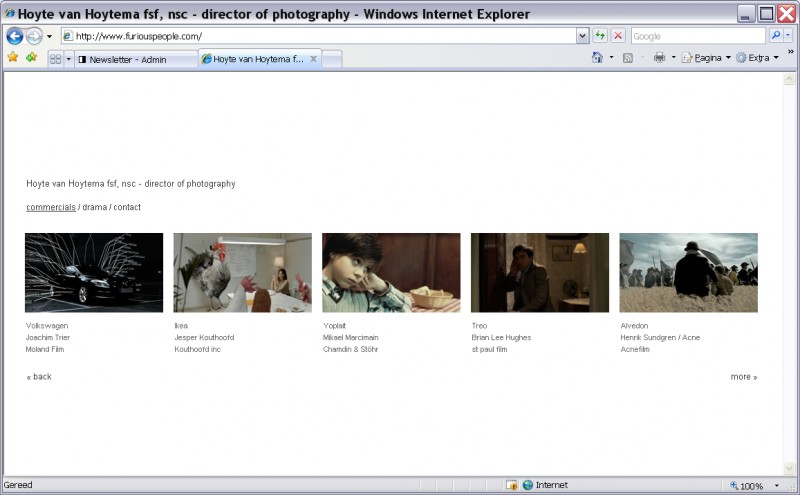Click the address bar URL field
The width and height of the screenshot is (800, 495).
(319, 36)
